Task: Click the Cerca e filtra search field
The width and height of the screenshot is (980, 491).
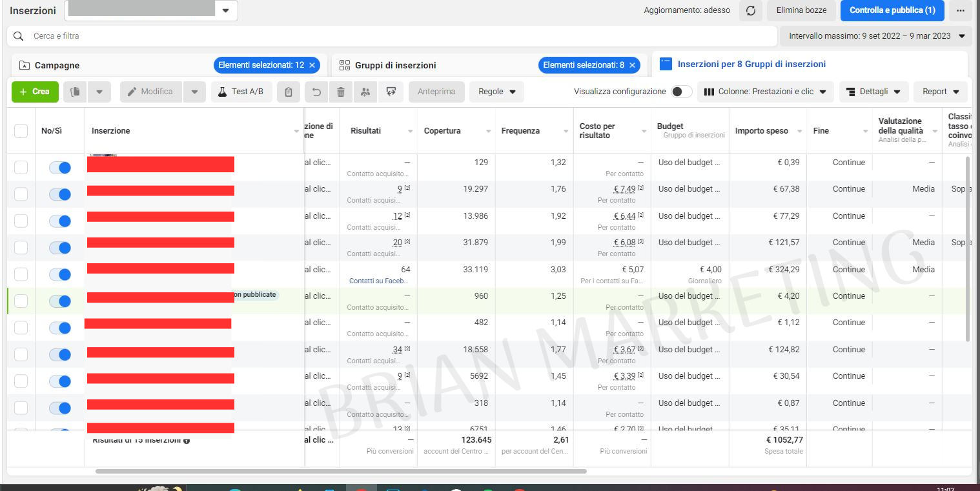Action: point(387,36)
